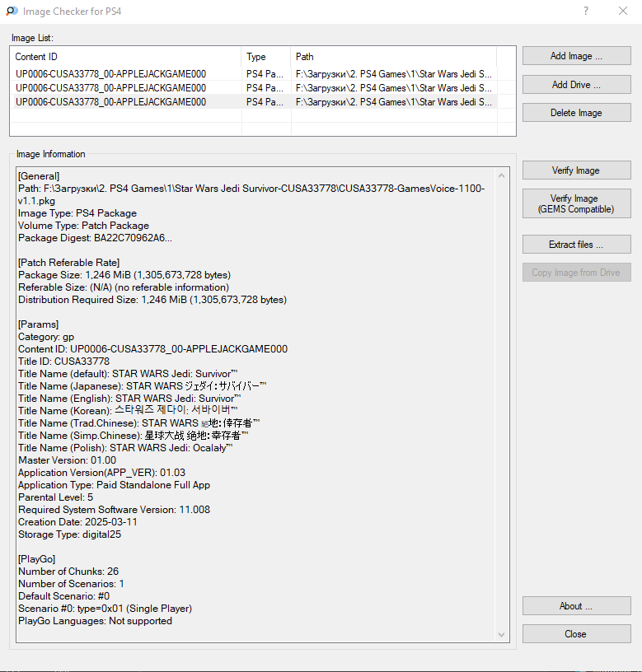The image size is (642, 672).
Task: Select the first image row's Content ID
Action: click(110, 74)
